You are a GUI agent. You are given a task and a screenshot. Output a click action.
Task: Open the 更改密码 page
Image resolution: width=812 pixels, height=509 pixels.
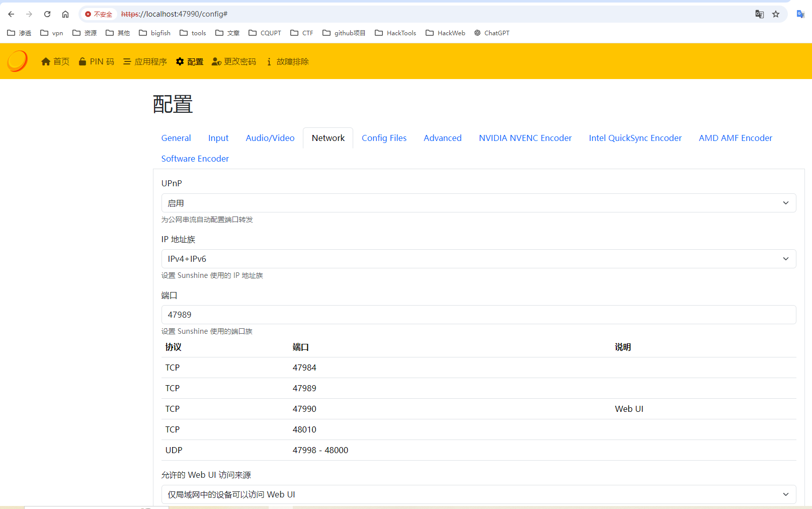pos(234,61)
